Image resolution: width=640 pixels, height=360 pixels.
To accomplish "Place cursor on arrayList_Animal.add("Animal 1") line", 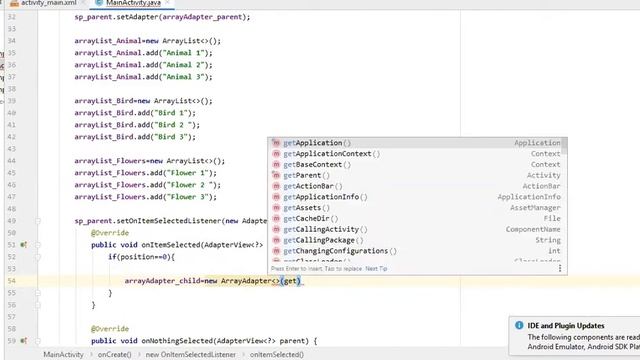I will (143, 53).
